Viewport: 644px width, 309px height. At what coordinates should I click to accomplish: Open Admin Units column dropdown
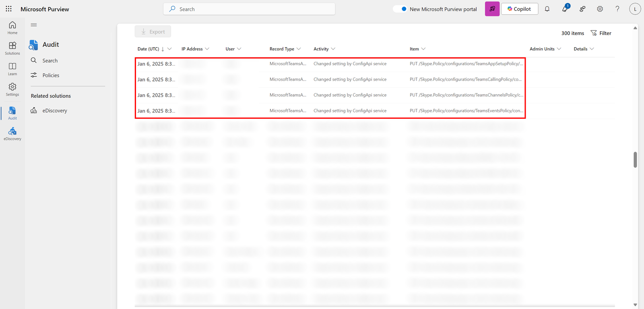coord(559,49)
